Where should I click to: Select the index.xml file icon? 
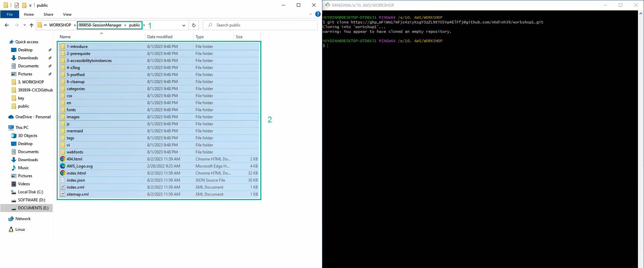point(63,187)
